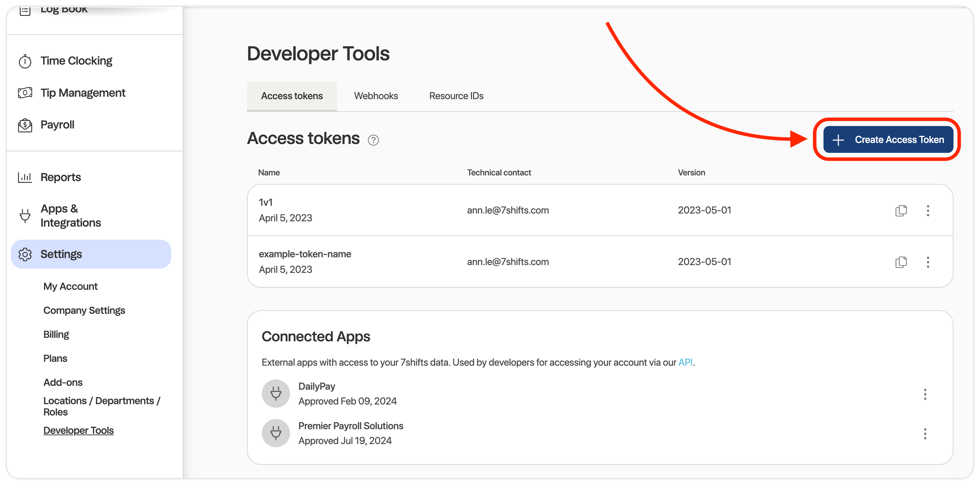
Task: Copy the 1v1 access token
Action: [901, 211]
